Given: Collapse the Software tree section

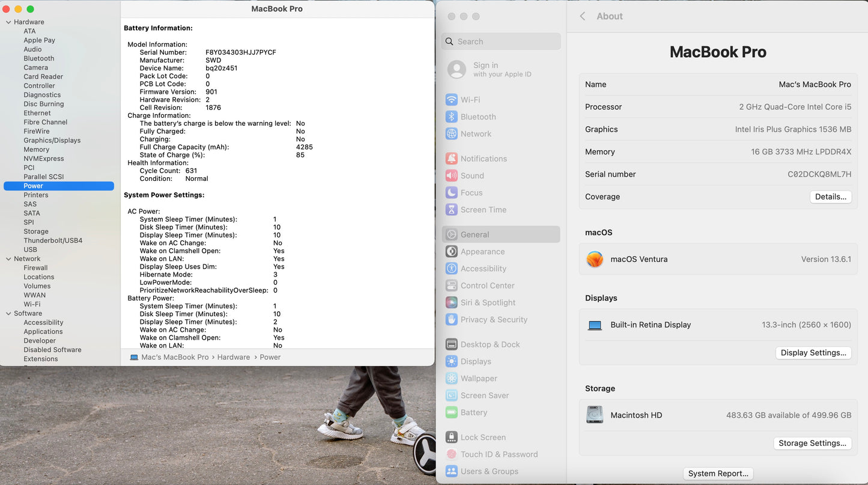Looking at the screenshot, I should (x=8, y=314).
